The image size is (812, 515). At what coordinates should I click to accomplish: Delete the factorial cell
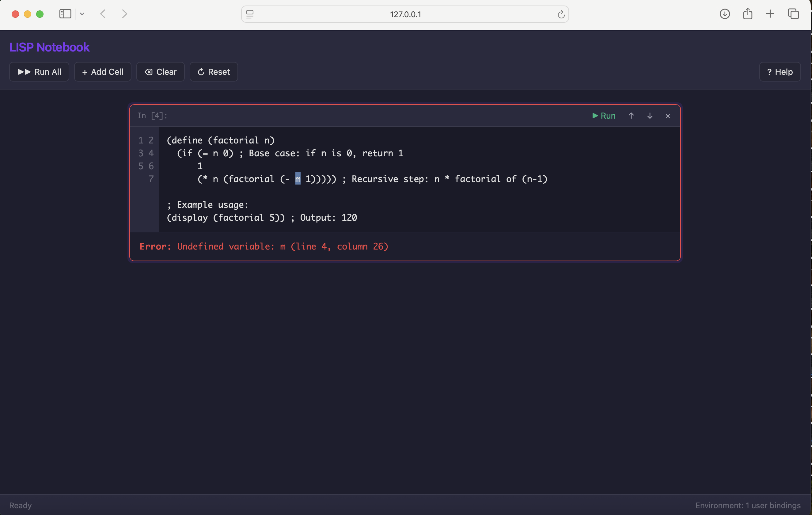pos(668,116)
